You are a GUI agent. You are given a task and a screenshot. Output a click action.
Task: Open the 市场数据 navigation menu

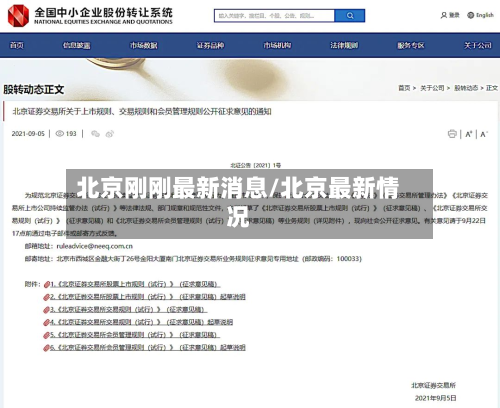[x=144, y=45]
